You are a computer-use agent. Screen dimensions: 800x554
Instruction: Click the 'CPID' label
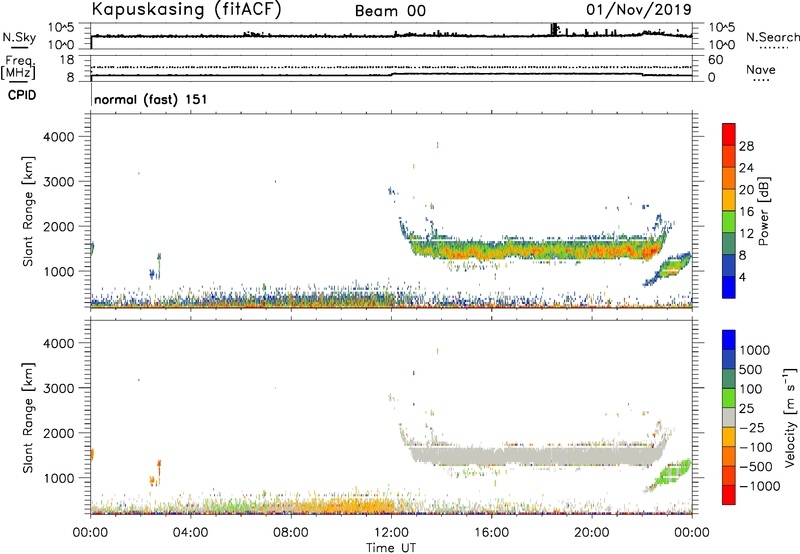tap(22, 95)
